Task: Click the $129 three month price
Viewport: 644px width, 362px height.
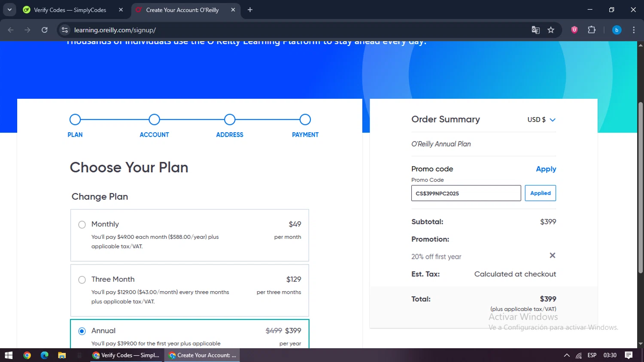Action: (294, 280)
